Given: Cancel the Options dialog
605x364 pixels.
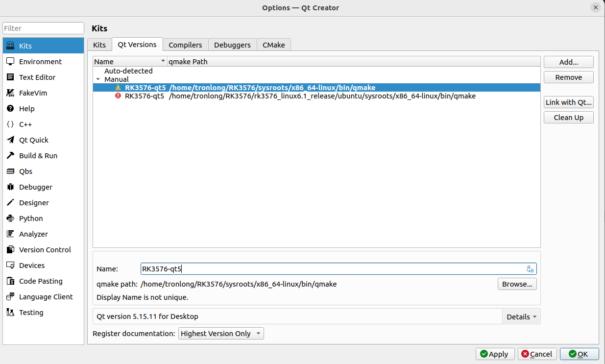Looking at the screenshot, I should 536,354.
